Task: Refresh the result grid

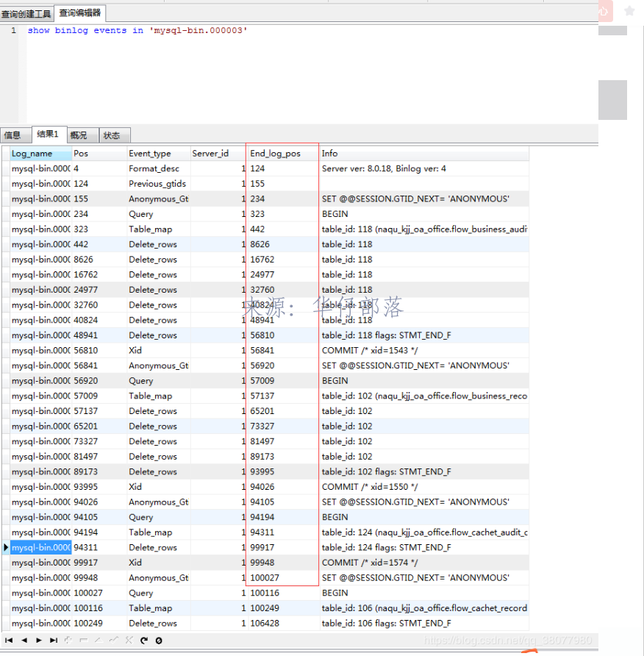Action: tap(144, 640)
